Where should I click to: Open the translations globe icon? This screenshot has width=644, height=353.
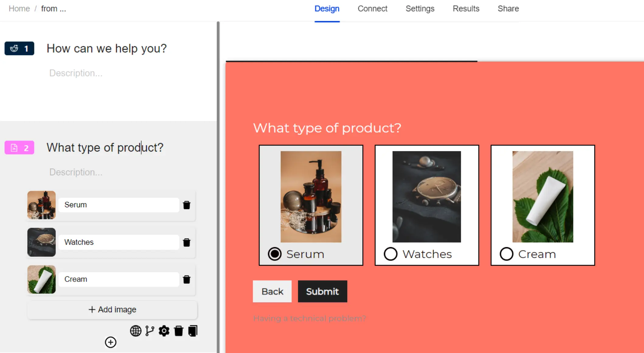coord(135,331)
